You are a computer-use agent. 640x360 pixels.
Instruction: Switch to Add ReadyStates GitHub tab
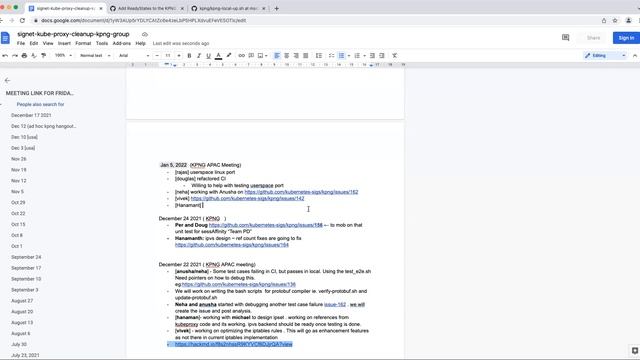(x=147, y=8)
